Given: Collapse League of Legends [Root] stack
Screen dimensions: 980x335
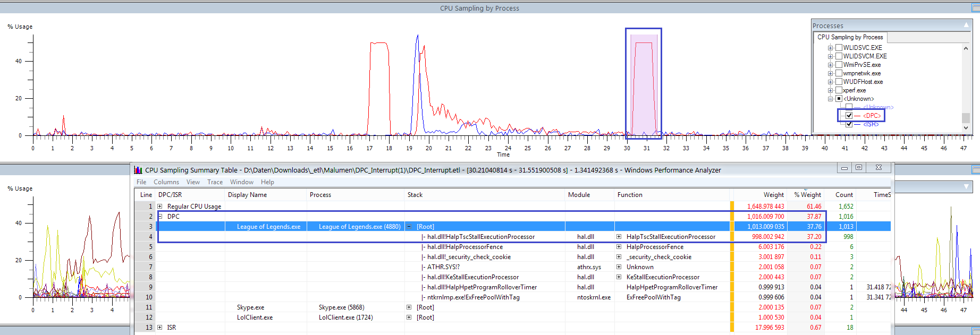Looking at the screenshot, I should click(409, 226).
